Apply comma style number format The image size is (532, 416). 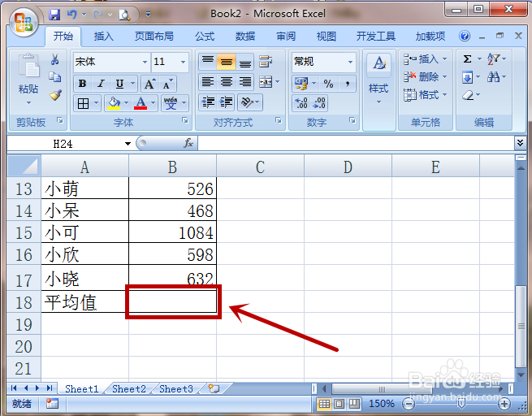pyautogui.click(x=348, y=84)
